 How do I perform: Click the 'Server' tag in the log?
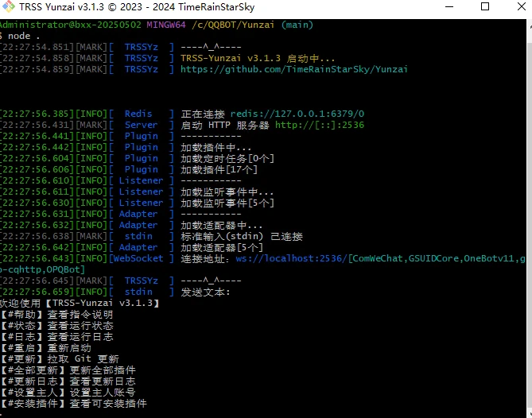point(141,125)
